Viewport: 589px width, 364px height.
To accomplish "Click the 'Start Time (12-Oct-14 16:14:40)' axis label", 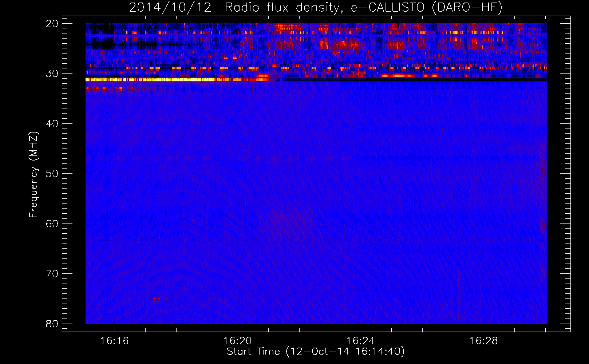I will [316, 352].
